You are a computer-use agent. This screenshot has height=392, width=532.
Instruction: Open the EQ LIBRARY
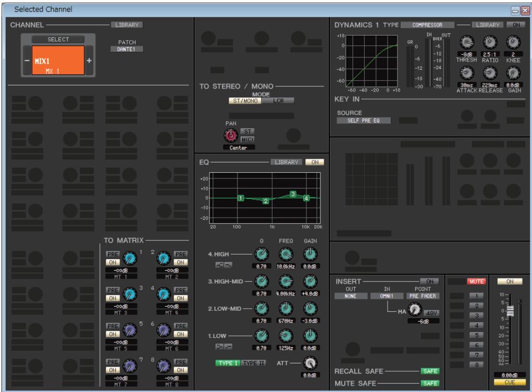pyautogui.click(x=287, y=162)
